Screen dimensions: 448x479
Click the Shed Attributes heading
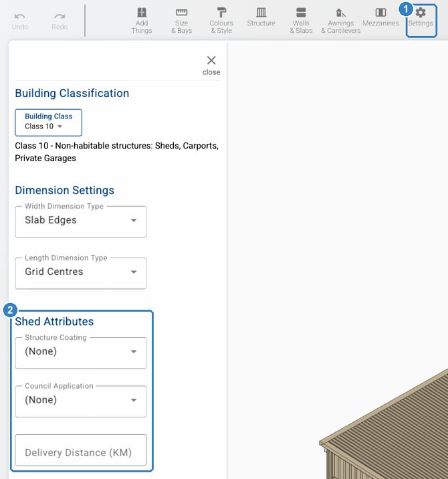tap(54, 321)
